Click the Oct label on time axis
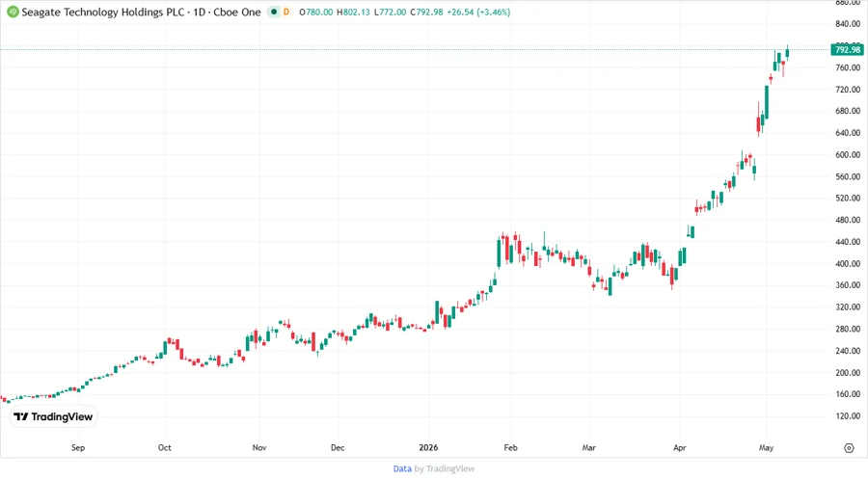868x480 pixels. tap(164, 448)
